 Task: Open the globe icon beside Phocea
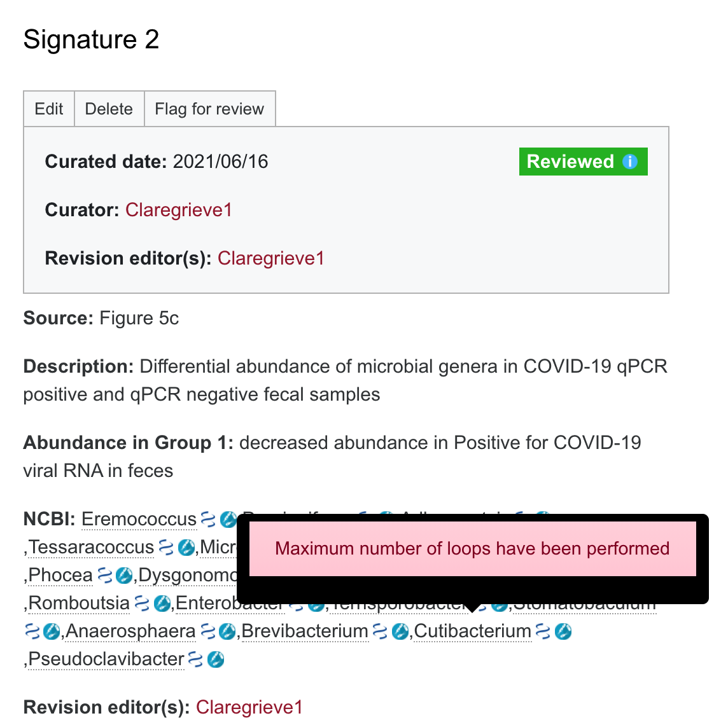124,576
